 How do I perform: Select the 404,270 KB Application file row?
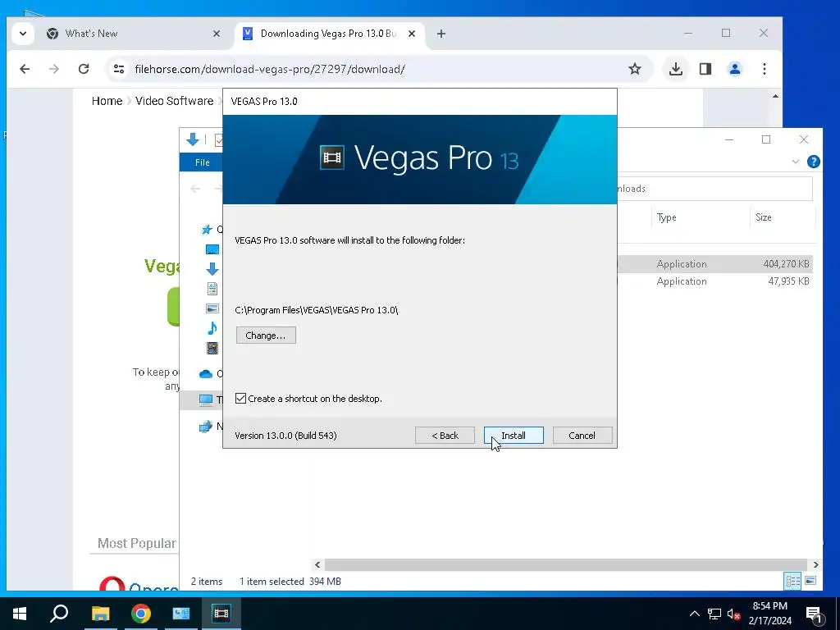tap(715, 264)
